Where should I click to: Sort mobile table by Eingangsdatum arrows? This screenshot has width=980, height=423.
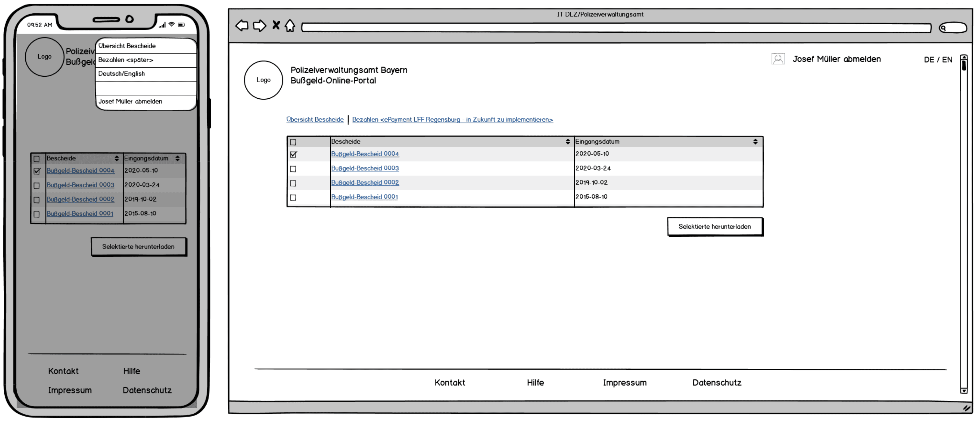pos(177,158)
